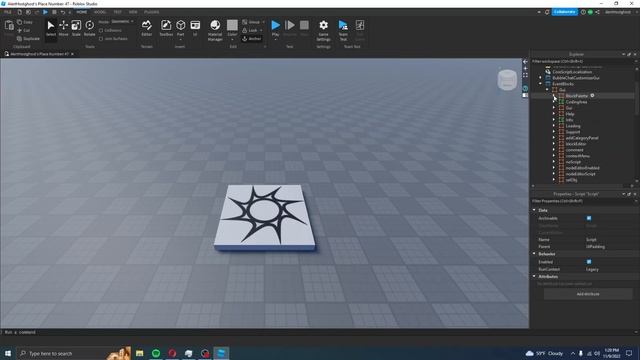The width and height of the screenshot is (640, 360).
Task: Select the place document tab
Action: coord(39,54)
